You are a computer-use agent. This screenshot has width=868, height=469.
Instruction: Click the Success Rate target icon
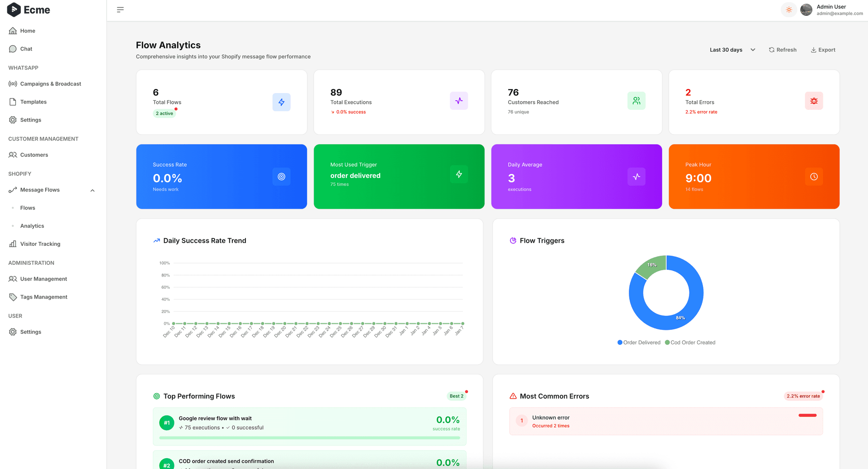[x=281, y=177]
